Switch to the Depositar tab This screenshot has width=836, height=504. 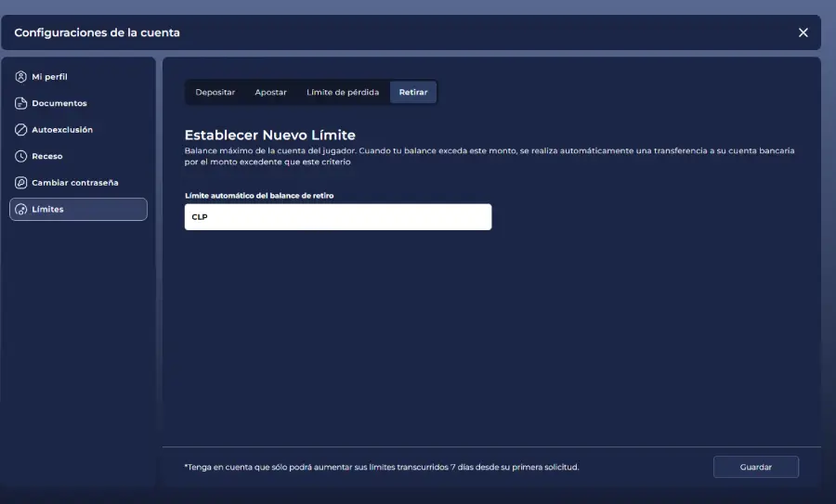point(215,92)
